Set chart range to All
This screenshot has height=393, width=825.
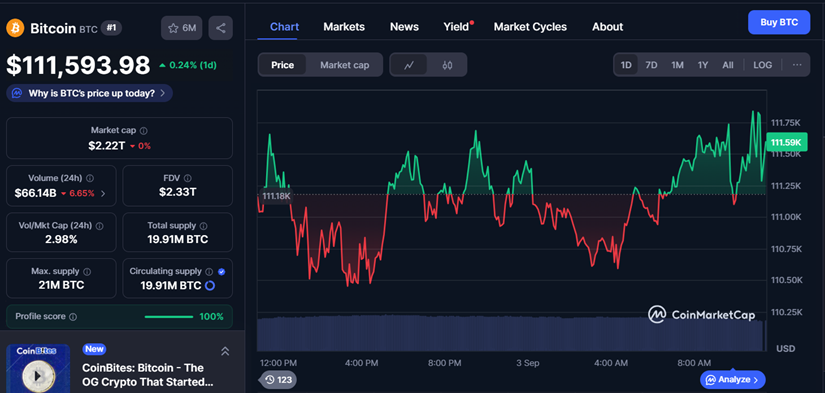point(728,65)
